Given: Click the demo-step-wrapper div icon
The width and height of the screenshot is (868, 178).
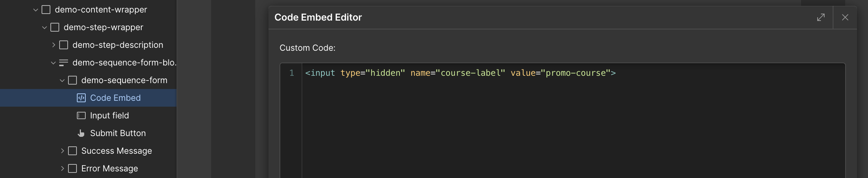Looking at the screenshot, I should point(55,27).
